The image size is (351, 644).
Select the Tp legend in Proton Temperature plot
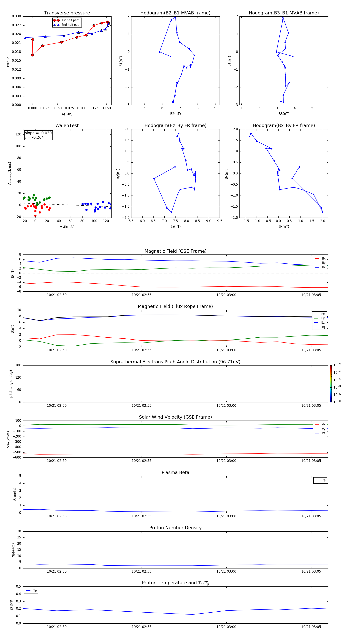pyautogui.click(x=31, y=591)
